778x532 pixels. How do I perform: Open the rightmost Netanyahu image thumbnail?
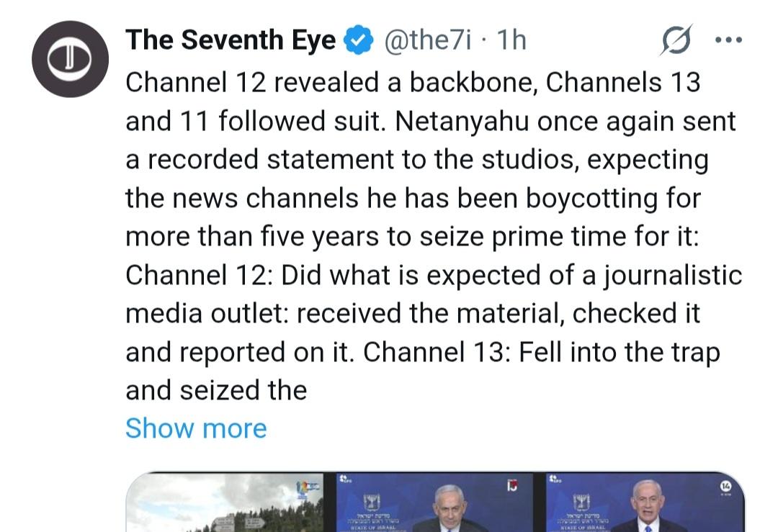coord(643,504)
